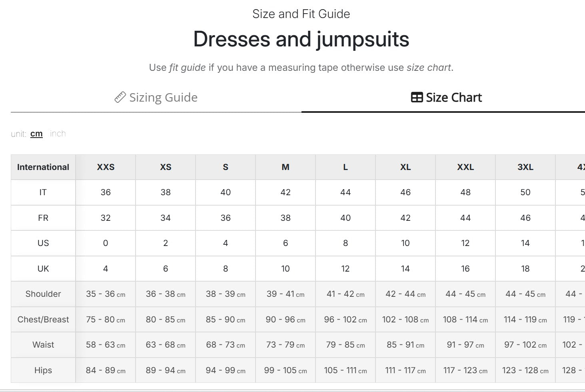Click the 73 - 79 cm waist cell

(x=286, y=345)
